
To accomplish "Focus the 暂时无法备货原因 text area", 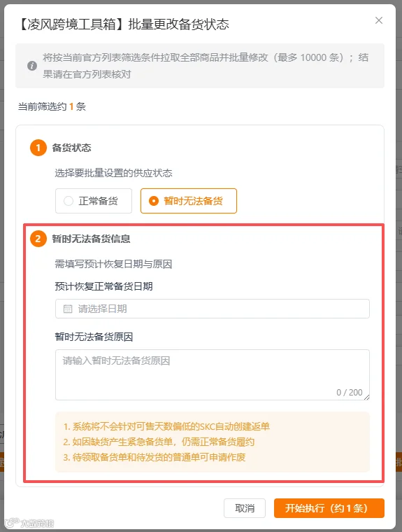I will tap(212, 375).
